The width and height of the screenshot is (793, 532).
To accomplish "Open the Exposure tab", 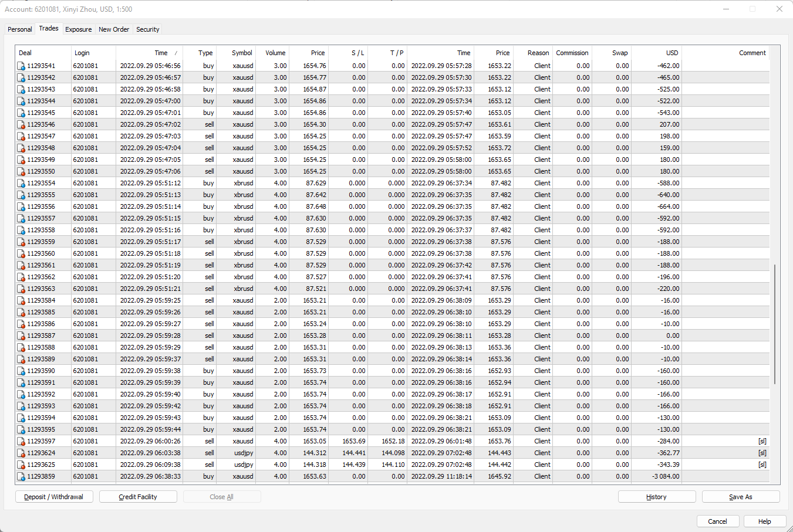I will (79, 29).
